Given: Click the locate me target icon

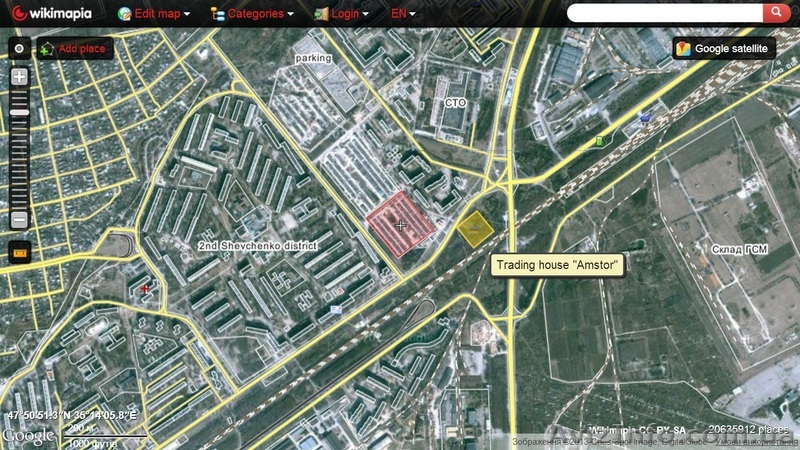Looking at the screenshot, I should (x=18, y=48).
